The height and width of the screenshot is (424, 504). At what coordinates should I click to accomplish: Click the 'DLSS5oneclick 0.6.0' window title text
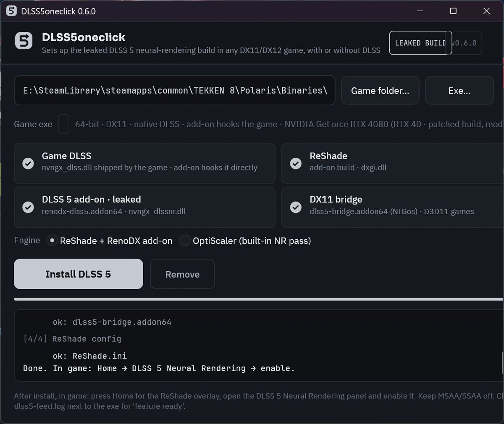[x=58, y=11]
